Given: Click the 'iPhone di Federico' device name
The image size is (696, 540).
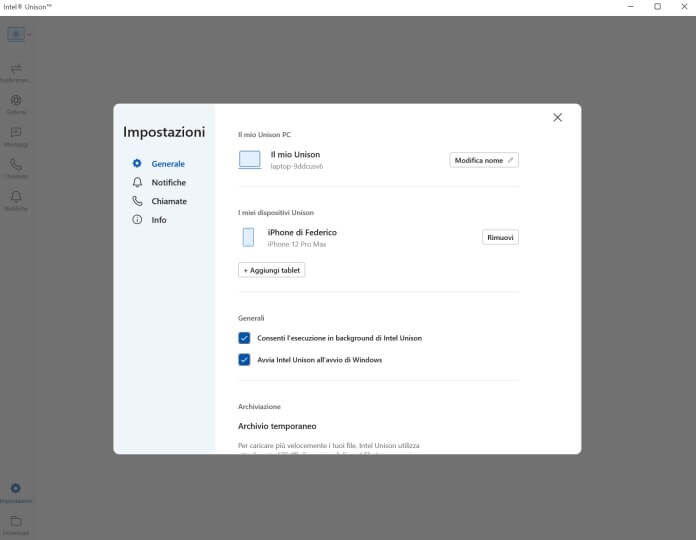Looking at the screenshot, I should tap(302, 232).
